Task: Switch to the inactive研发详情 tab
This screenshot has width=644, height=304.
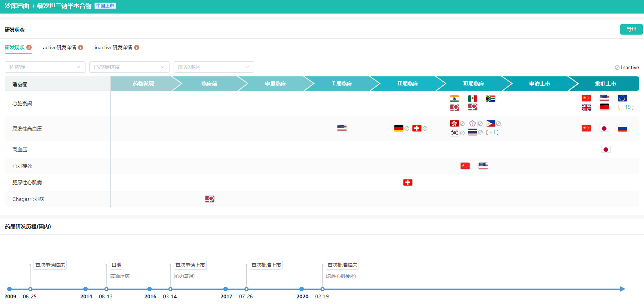Action: point(113,47)
